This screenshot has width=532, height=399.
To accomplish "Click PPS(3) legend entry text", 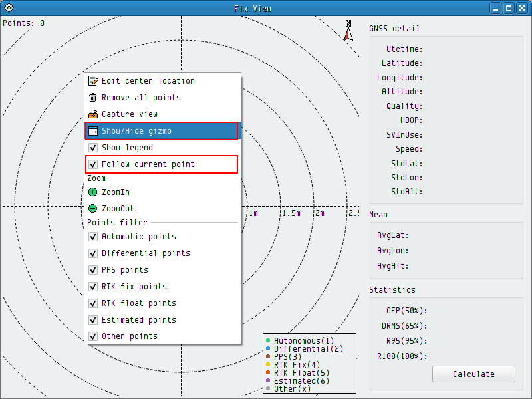I will [x=288, y=356].
